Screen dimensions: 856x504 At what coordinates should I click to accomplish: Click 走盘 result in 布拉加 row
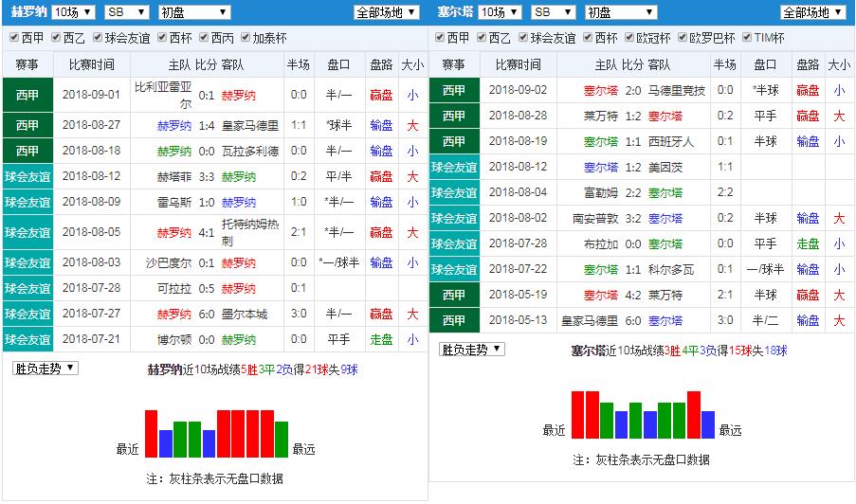pyautogui.click(x=808, y=243)
